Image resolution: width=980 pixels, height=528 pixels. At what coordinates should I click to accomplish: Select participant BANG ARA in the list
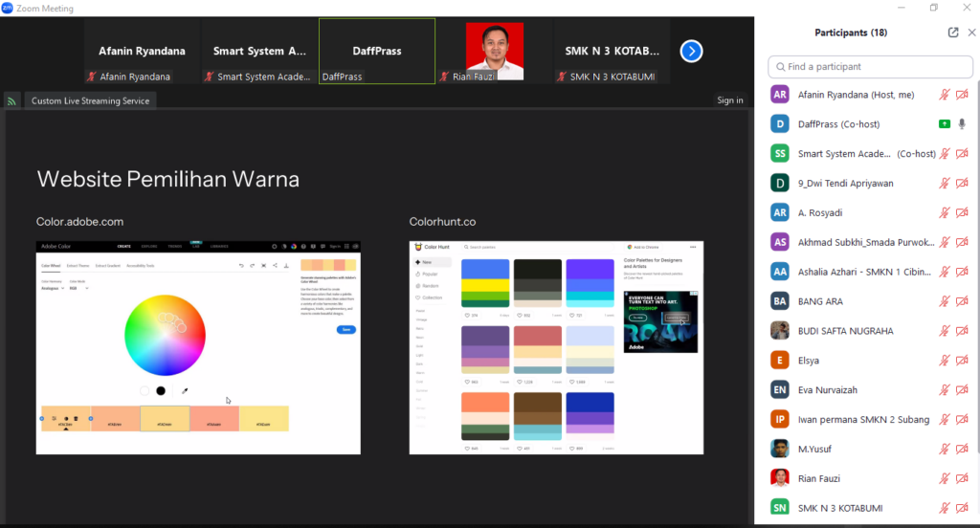coord(870,301)
